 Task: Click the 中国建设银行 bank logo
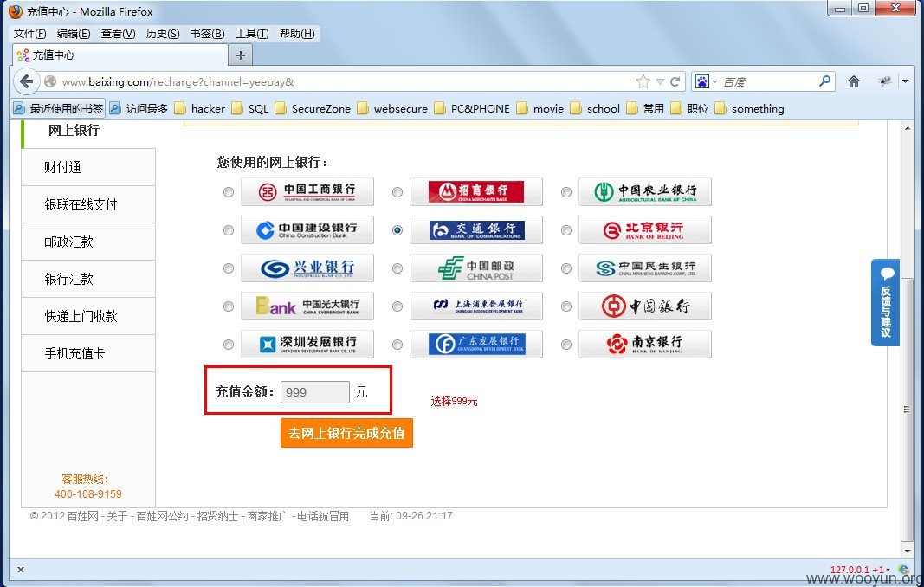307,229
